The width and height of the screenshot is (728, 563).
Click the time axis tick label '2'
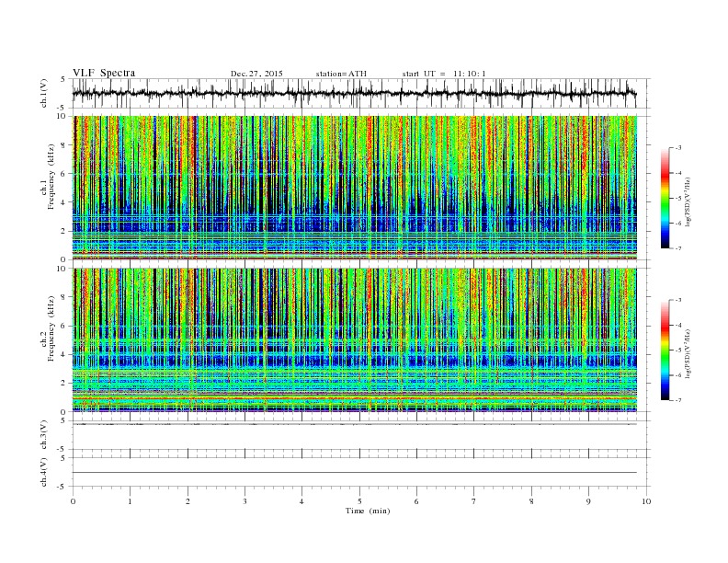click(188, 501)
